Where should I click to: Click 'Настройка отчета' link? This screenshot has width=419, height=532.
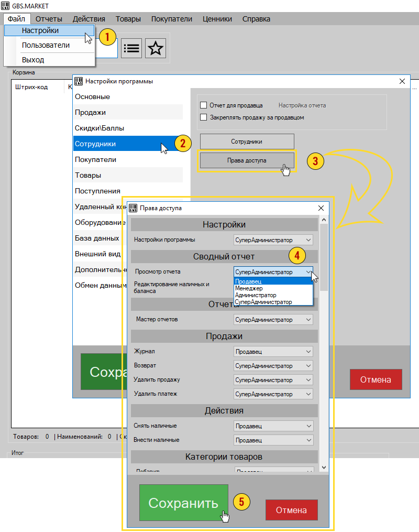click(302, 105)
